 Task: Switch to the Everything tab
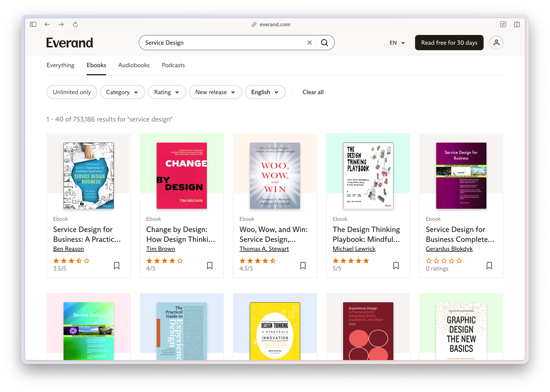pos(61,65)
